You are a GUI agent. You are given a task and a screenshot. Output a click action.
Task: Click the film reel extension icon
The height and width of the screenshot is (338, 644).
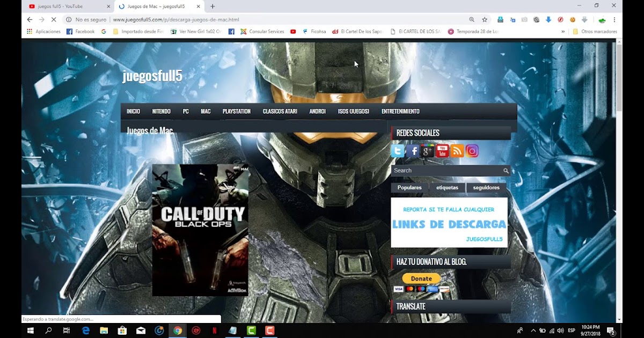click(x=536, y=19)
